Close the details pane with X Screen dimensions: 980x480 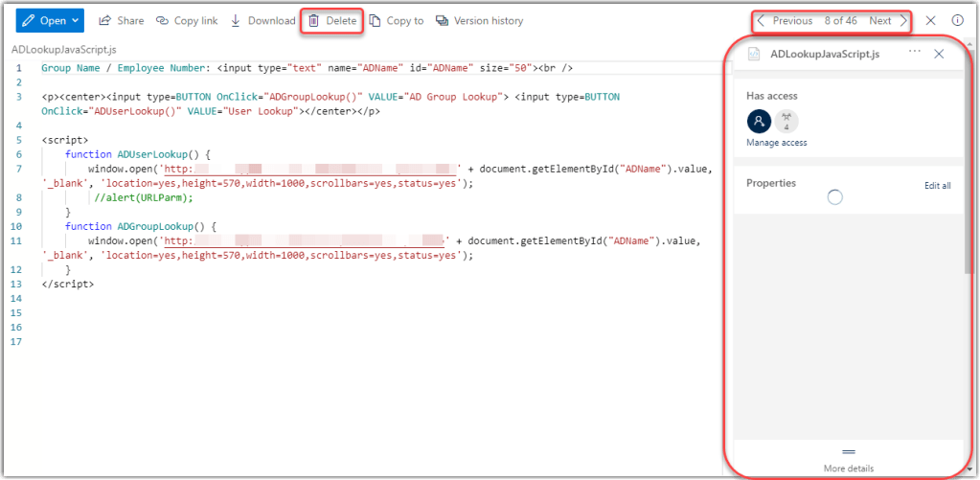939,54
